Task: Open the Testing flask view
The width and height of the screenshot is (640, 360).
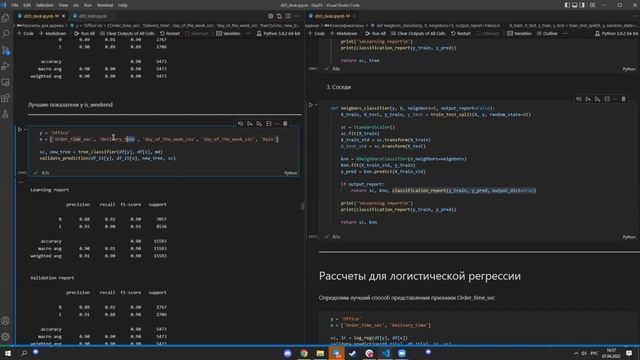Action: tap(6, 114)
